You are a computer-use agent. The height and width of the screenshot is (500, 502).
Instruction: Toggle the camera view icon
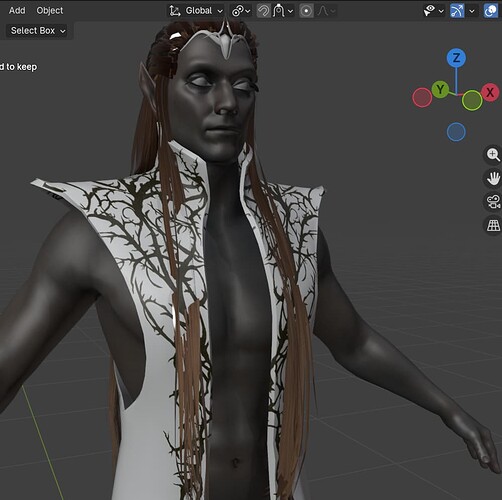pos(493,202)
